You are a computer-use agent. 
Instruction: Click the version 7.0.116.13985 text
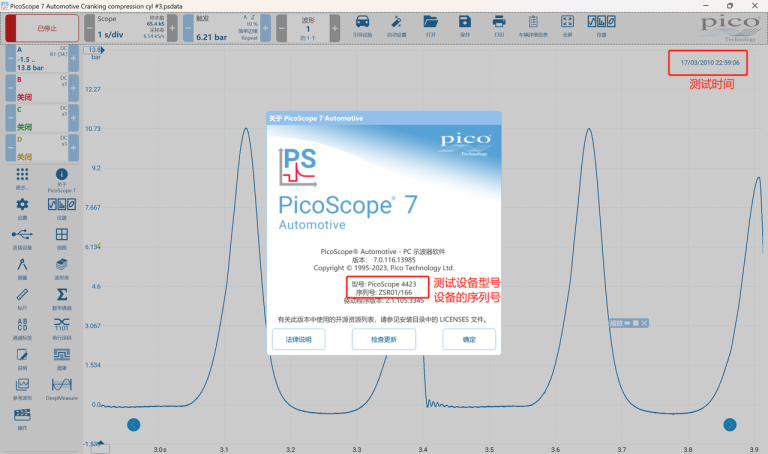pos(394,260)
